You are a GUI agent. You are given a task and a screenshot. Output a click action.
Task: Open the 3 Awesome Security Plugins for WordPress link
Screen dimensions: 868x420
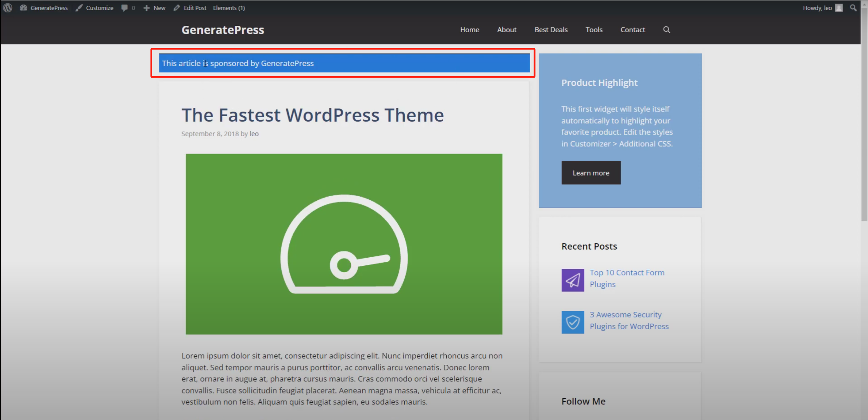(629, 320)
